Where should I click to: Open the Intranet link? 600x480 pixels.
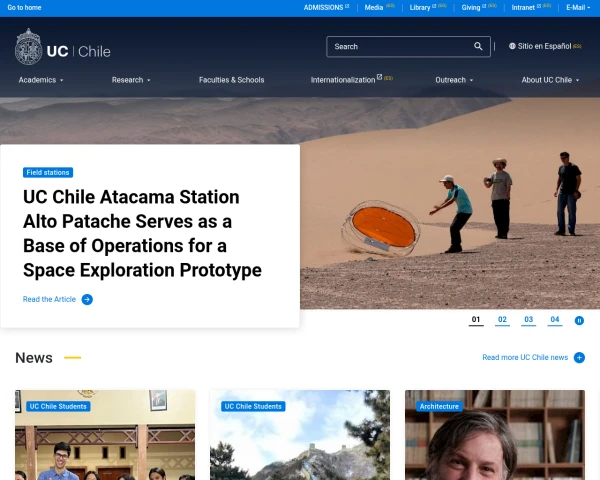pyautogui.click(x=523, y=8)
